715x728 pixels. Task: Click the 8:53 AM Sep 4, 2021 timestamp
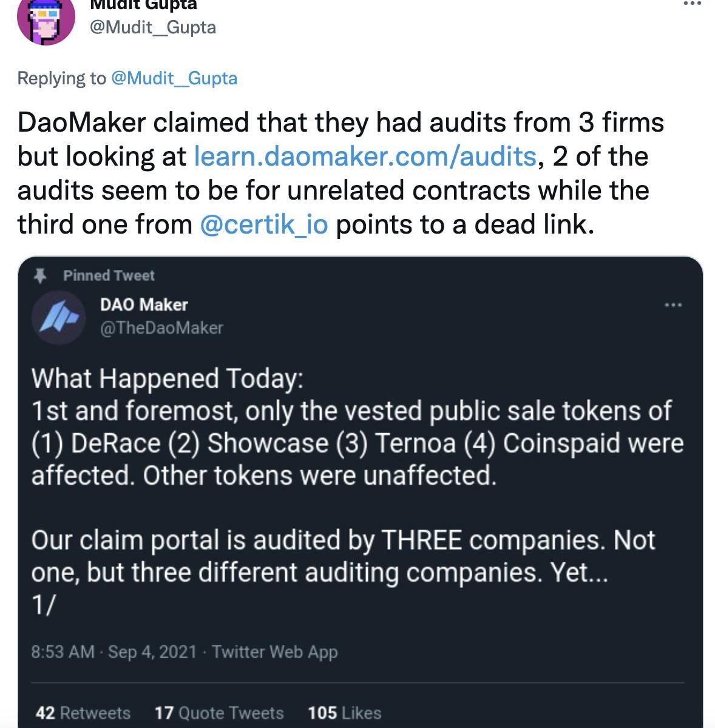click(114, 652)
